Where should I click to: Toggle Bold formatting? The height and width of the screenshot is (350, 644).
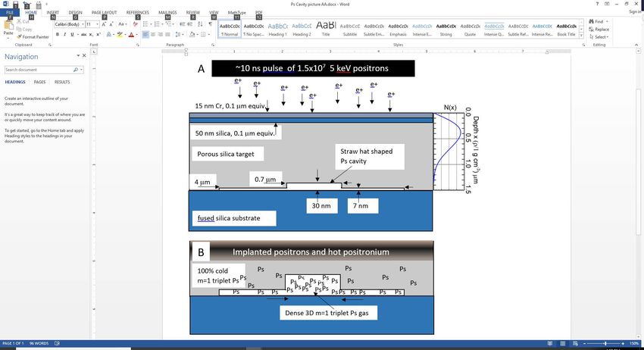click(57, 35)
